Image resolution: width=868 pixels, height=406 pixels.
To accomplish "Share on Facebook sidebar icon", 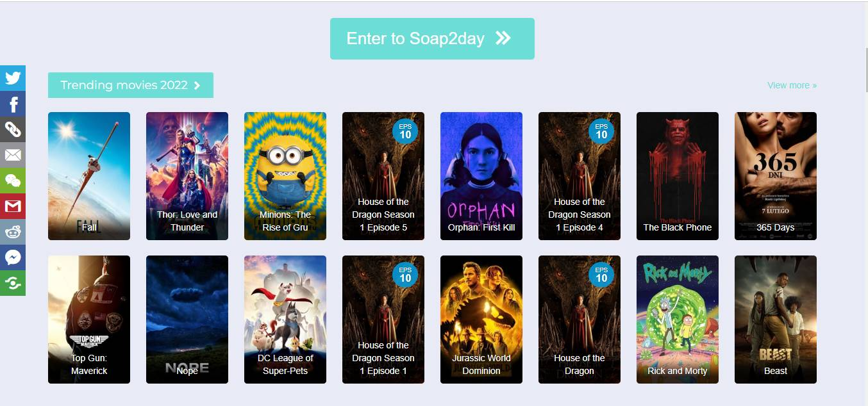I will click(13, 104).
